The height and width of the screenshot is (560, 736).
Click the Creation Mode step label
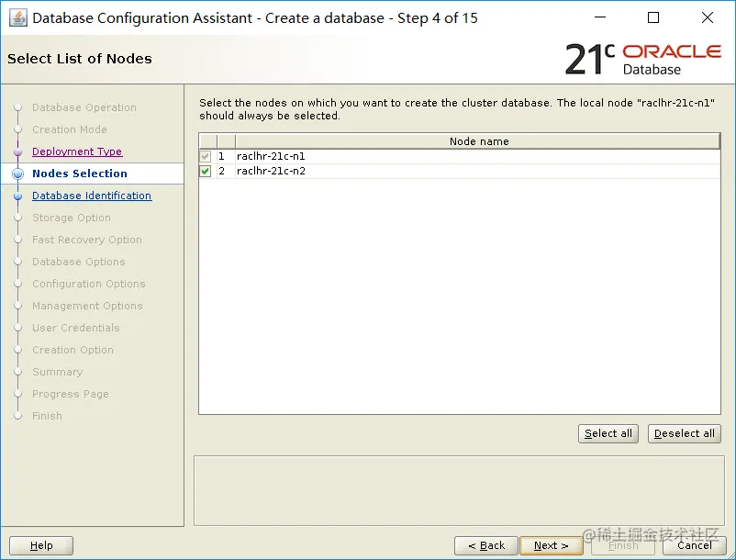coord(70,129)
